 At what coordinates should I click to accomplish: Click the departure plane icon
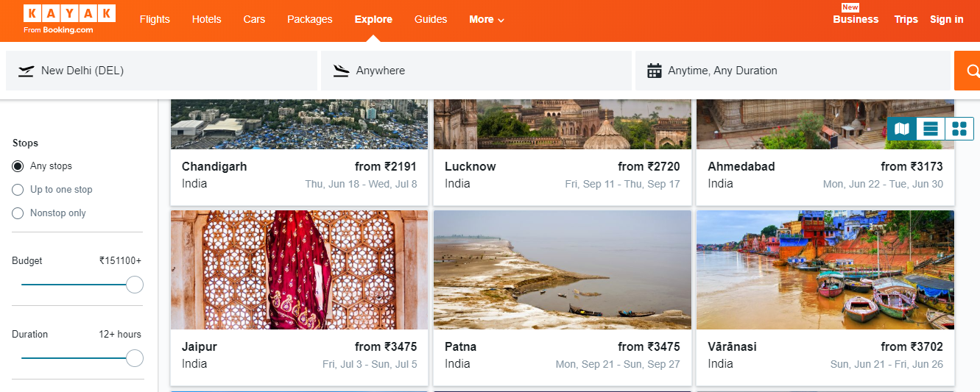[x=27, y=71]
